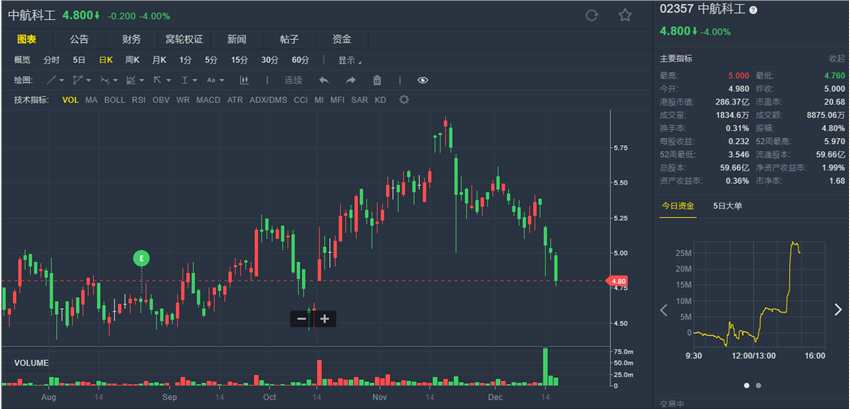The height and width of the screenshot is (409, 850).
Task: Toggle drawing visibility with eye icon
Action: [x=423, y=80]
